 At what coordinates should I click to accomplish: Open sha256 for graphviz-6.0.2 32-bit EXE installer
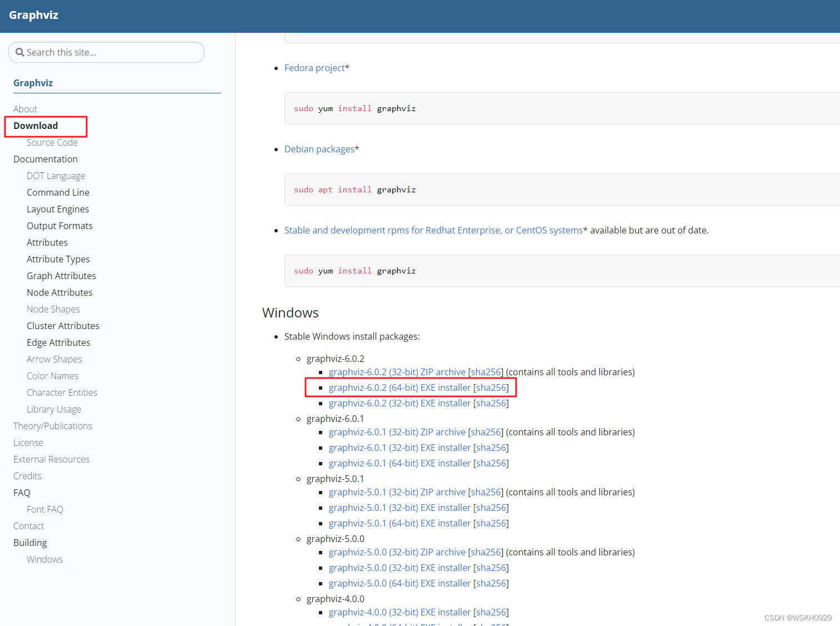point(491,403)
